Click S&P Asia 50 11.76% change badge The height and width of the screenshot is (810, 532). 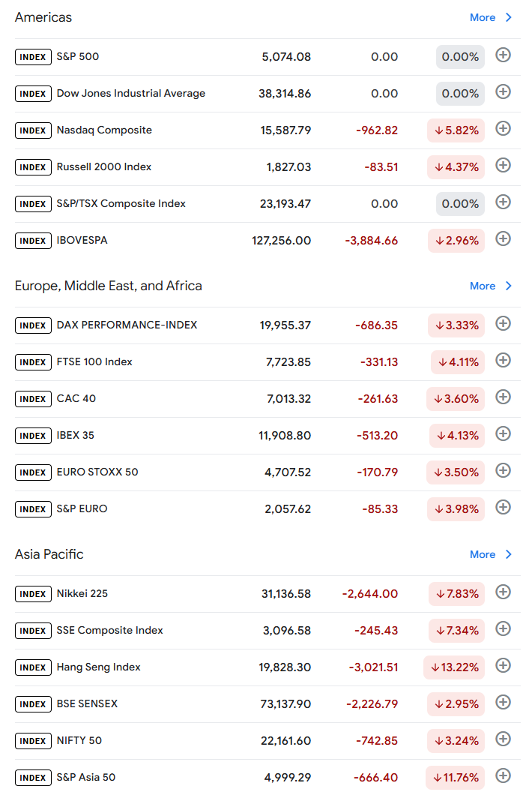pyautogui.click(x=455, y=778)
